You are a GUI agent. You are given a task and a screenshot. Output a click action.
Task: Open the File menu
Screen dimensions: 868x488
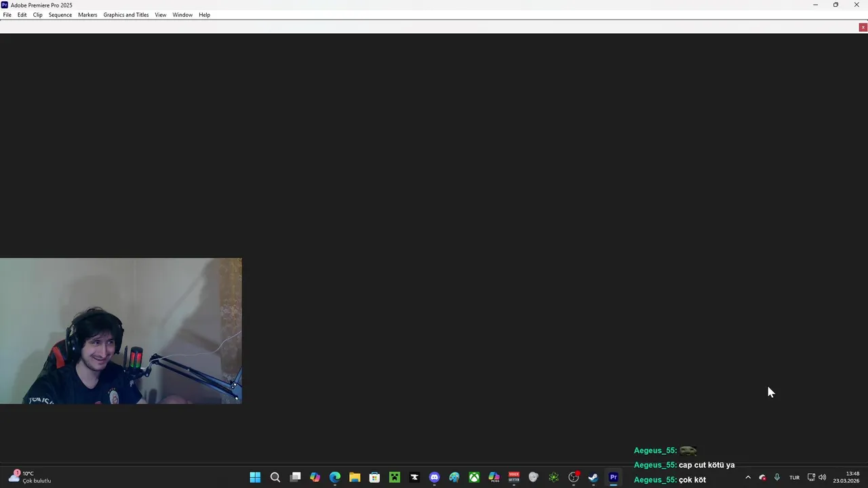point(7,15)
